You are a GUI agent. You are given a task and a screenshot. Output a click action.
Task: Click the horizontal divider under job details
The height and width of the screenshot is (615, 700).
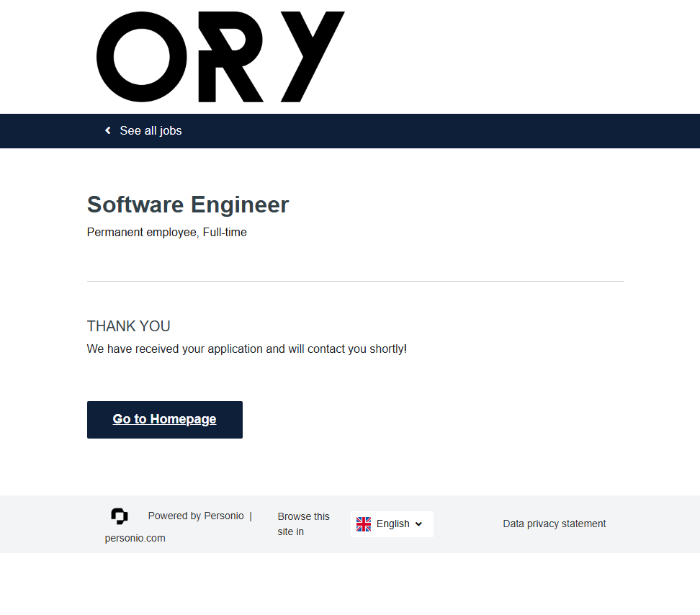[x=355, y=281]
